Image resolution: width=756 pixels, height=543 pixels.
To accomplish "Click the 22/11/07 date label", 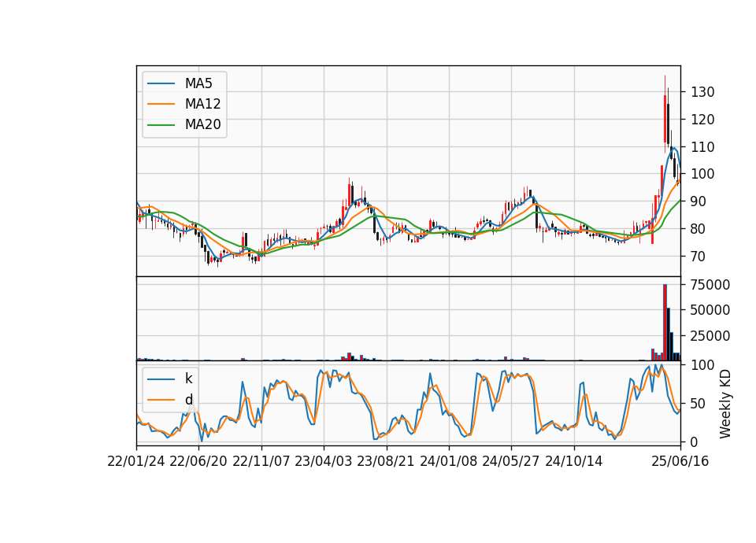I will point(261,462).
